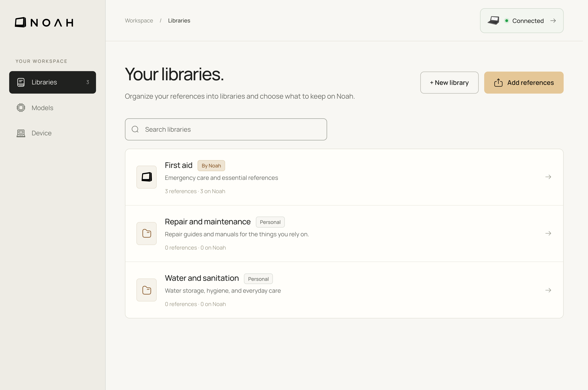The width and height of the screenshot is (588, 390).
Task: Click the NOAH logo in the sidebar
Action: click(44, 22)
